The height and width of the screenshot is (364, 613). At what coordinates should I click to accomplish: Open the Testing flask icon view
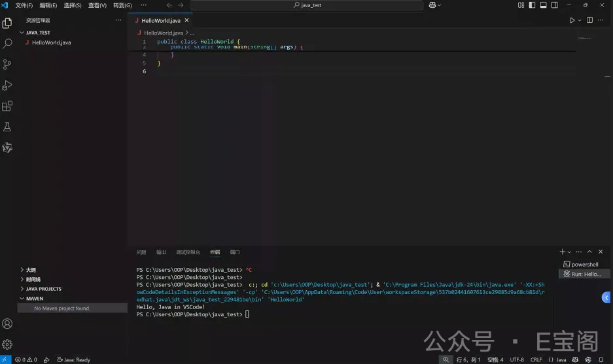pos(8,127)
